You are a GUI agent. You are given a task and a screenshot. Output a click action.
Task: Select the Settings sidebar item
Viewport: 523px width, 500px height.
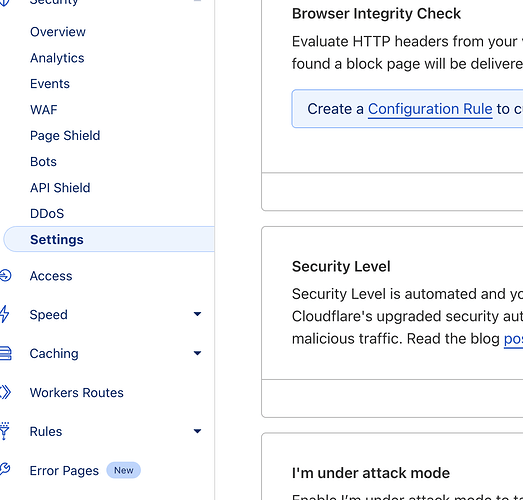[x=109, y=239]
